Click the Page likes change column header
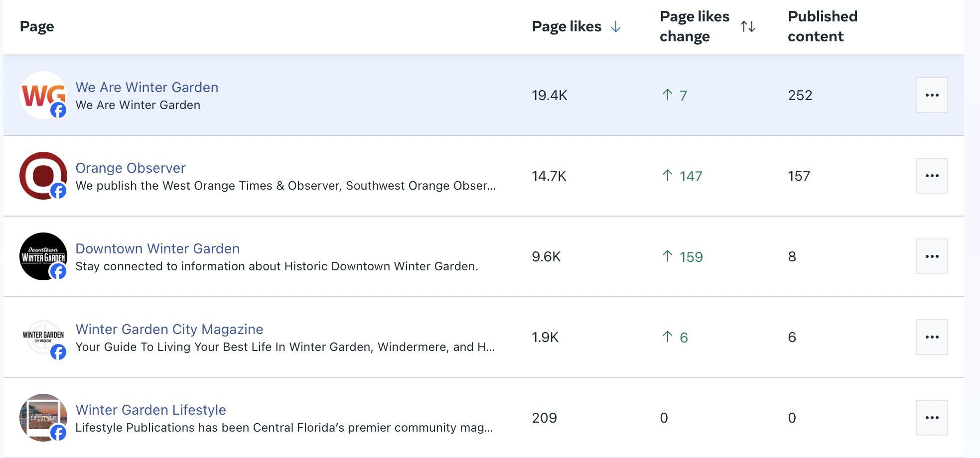The height and width of the screenshot is (458, 980). 694,26
